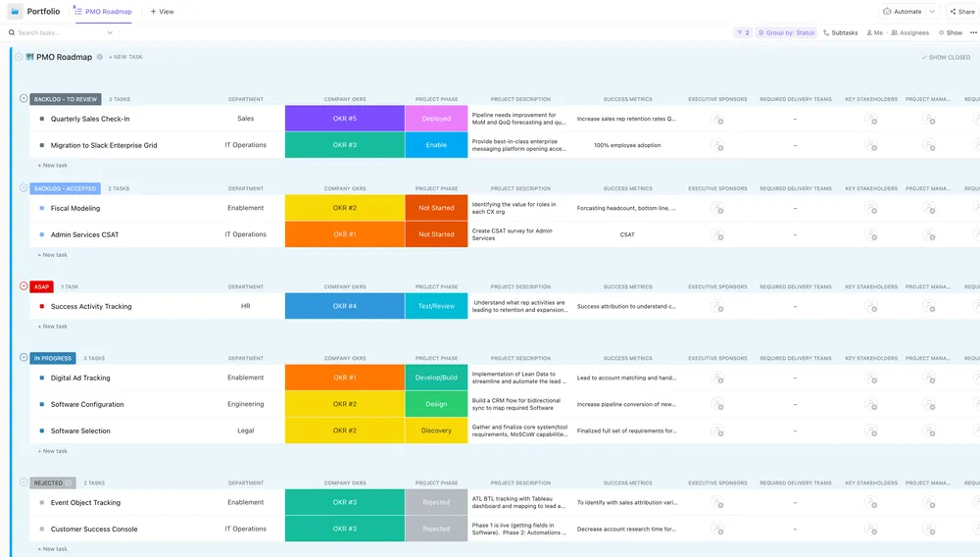Click the info icon beside PMO Roadmap
Image resolution: width=980 pixels, height=557 pixels.
coord(99,57)
